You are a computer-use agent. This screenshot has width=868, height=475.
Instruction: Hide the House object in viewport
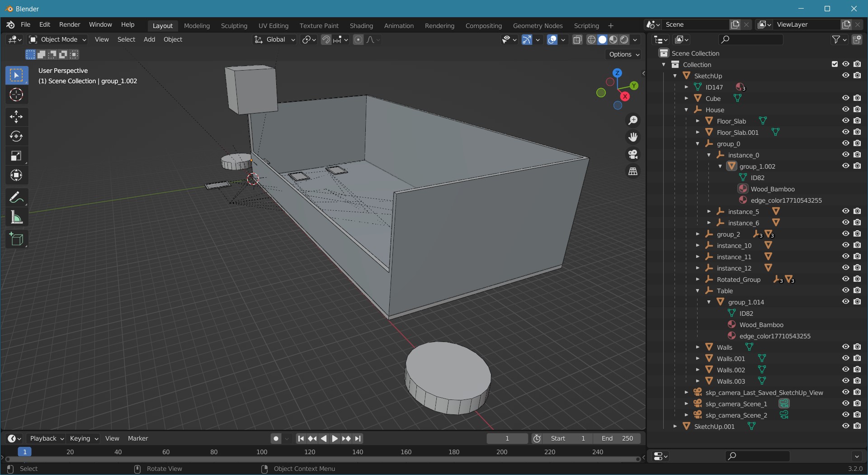coord(845,109)
